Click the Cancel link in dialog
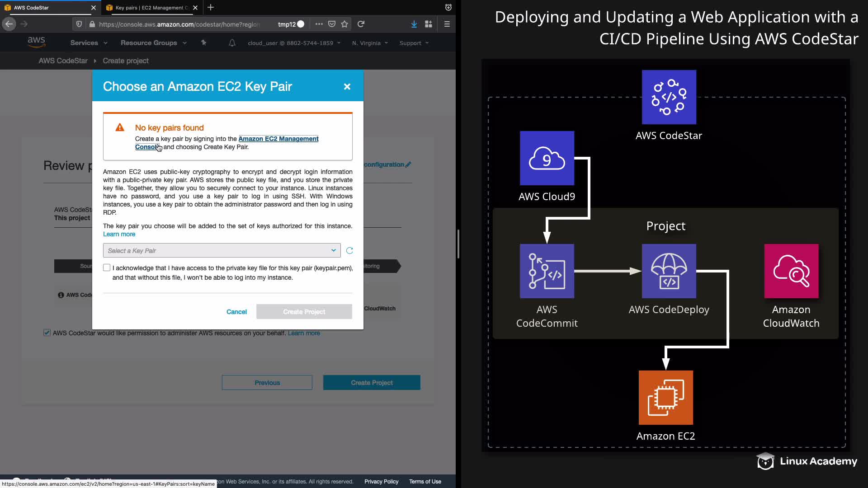This screenshot has height=488, width=868. pyautogui.click(x=236, y=312)
